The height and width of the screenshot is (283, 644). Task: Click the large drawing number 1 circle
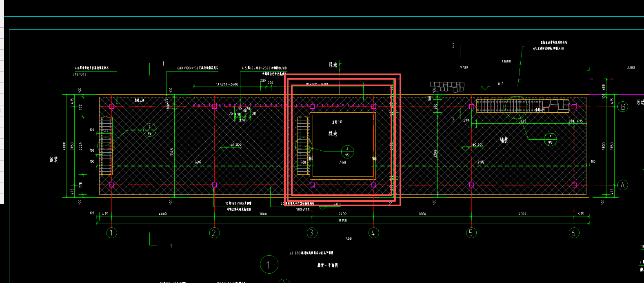pyautogui.click(x=269, y=265)
